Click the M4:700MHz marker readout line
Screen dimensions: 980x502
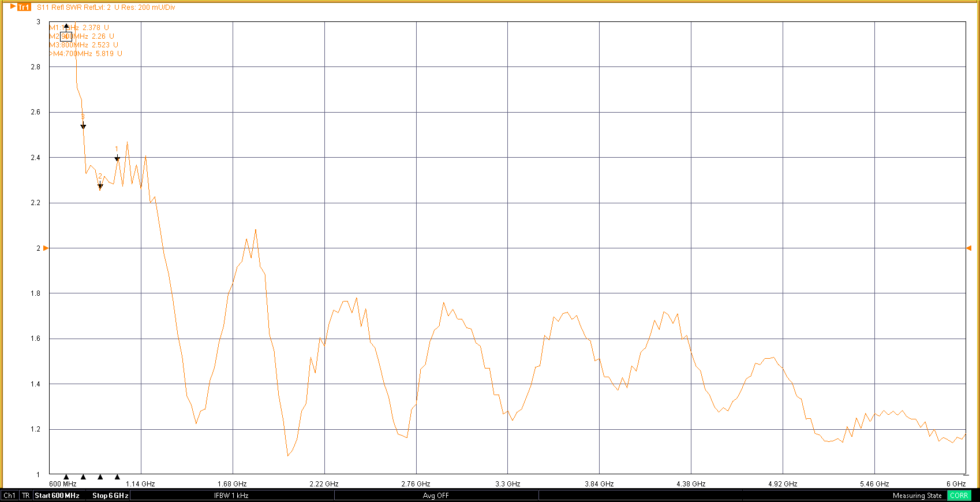[87, 54]
